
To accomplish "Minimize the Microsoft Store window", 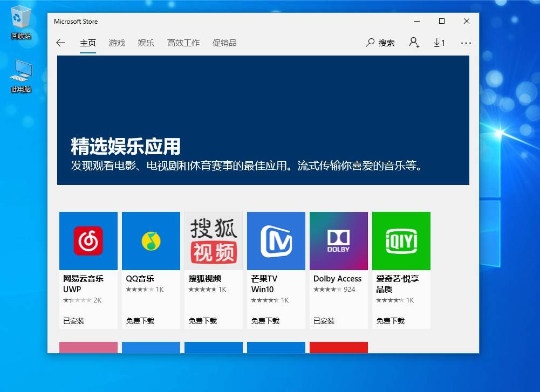I will 417,21.
